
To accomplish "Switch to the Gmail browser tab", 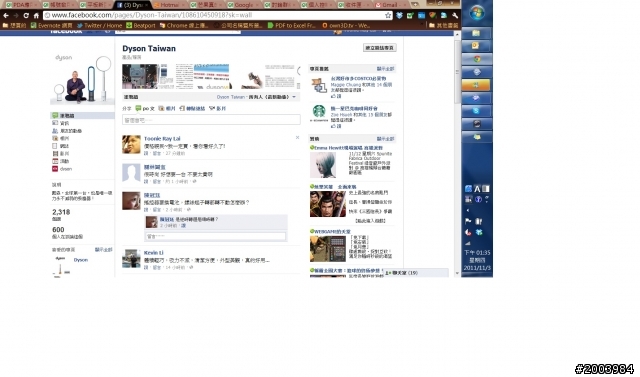I will point(389,5).
